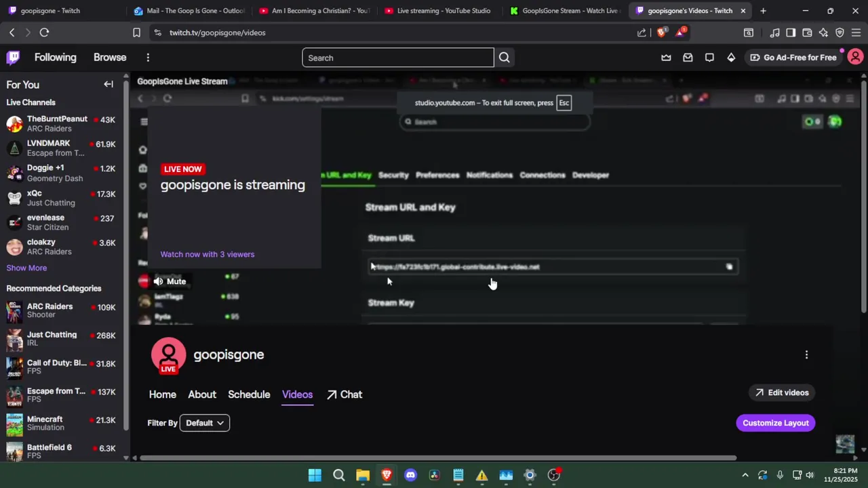Open ARC Raiders recommended category
The width and height of the screenshot is (868, 488).
pos(62,311)
